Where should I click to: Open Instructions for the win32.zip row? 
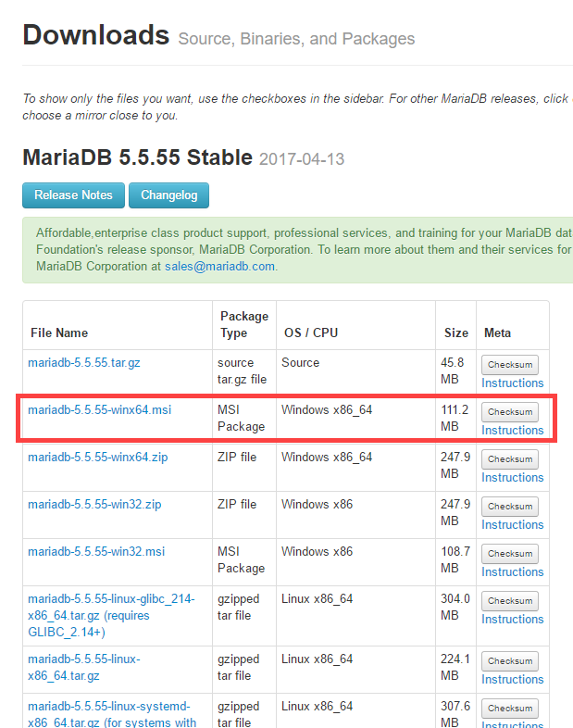[512, 525]
